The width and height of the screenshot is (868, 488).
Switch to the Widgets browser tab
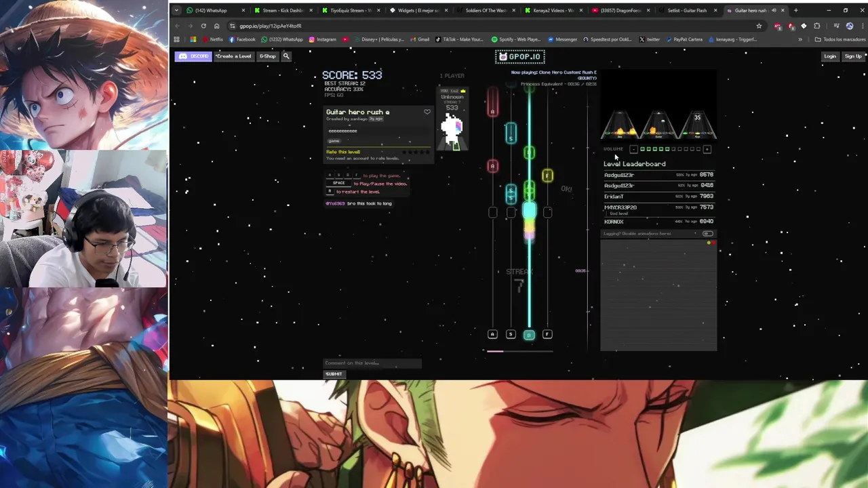418,10
